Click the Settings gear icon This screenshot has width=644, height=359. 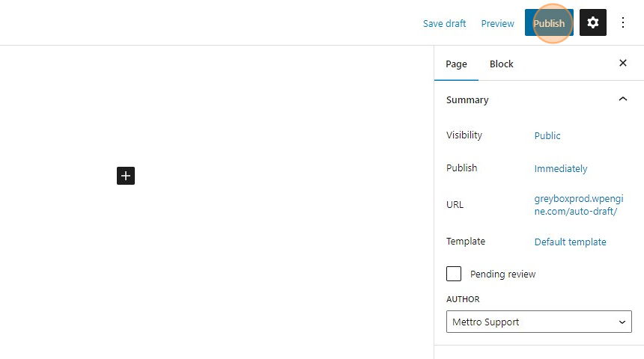[x=592, y=23]
